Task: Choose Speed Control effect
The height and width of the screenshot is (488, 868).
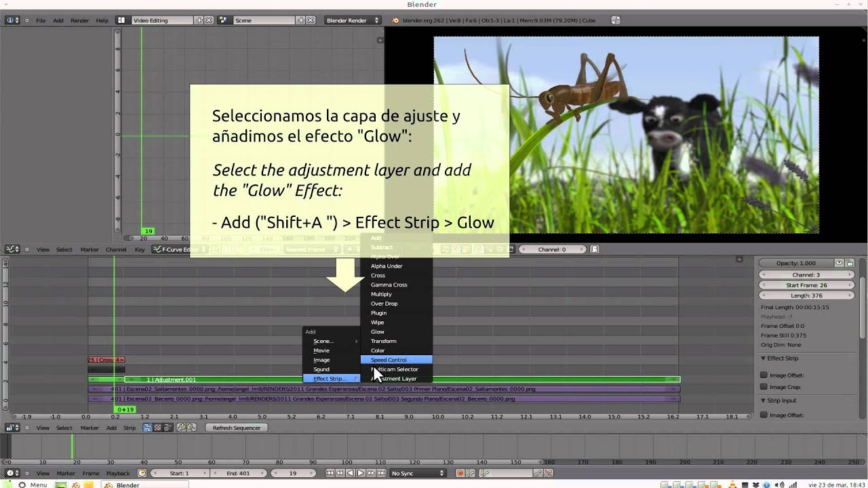Action: coord(396,360)
